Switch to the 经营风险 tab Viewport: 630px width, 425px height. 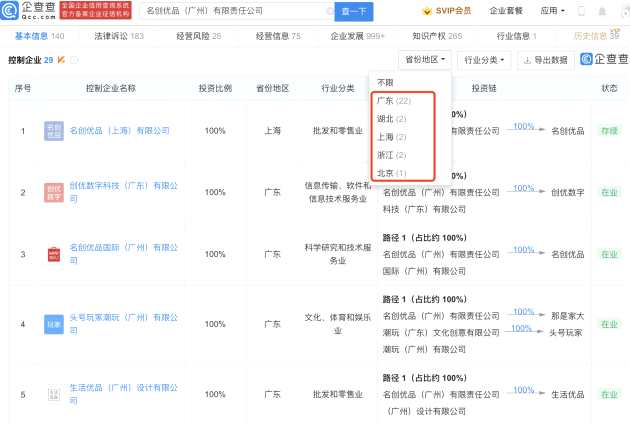[x=198, y=36]
